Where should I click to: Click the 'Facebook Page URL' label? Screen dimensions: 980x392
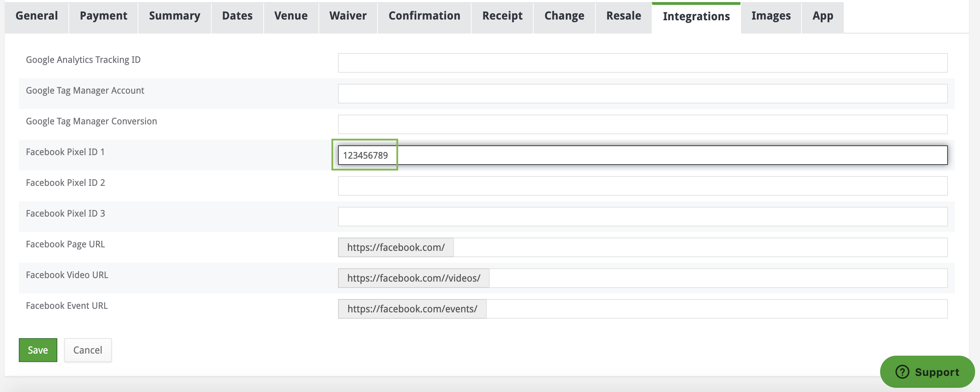65,244
